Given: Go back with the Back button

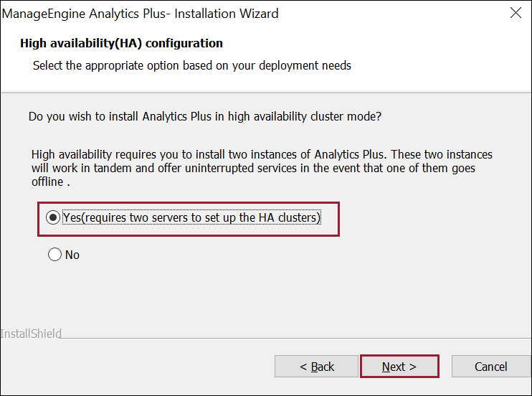Looking at the screenshot, I should (316, 367).
